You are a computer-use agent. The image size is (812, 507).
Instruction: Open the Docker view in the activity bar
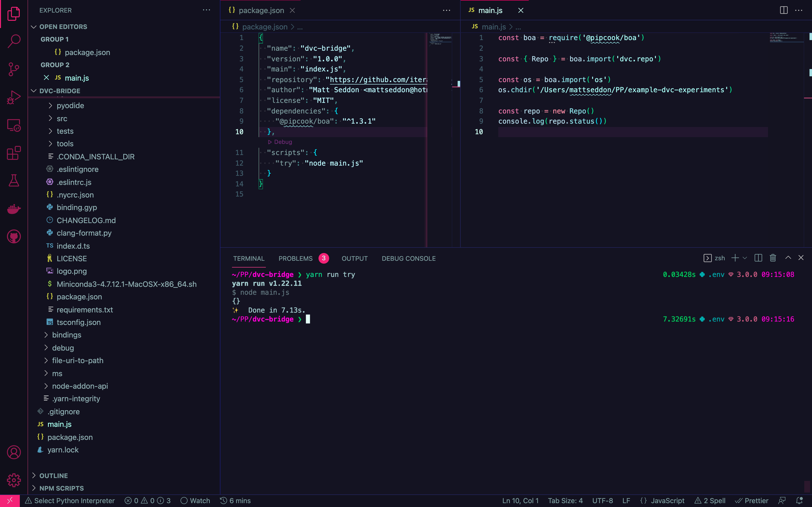(14, 209)
